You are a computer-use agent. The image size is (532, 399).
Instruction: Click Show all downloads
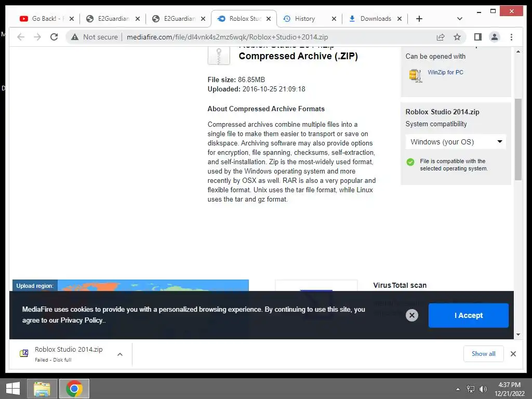pos(483,354)
